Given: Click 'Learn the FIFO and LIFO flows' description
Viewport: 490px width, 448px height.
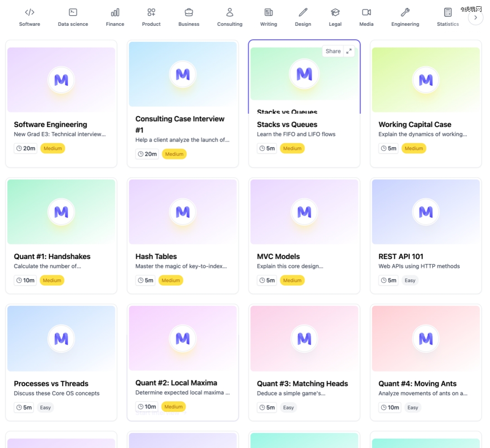Looking at the screenshot, I should pyautogui.click(x=296, y=134).
